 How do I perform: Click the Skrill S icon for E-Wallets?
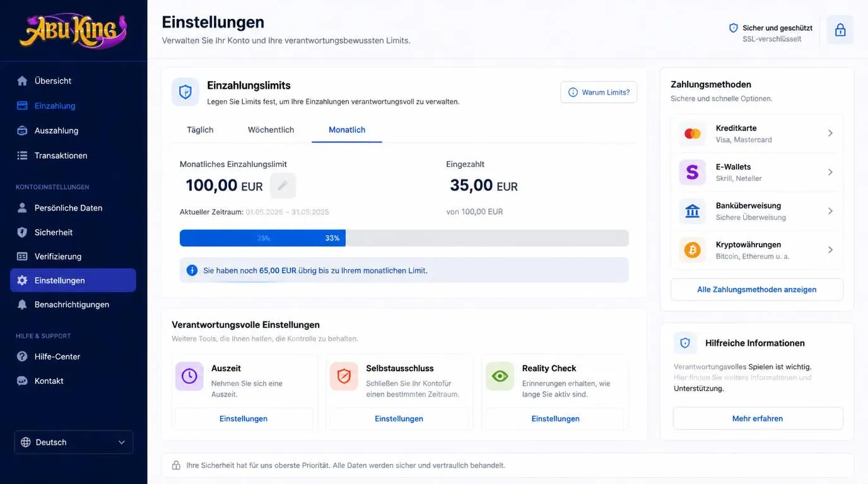[693, 172]
